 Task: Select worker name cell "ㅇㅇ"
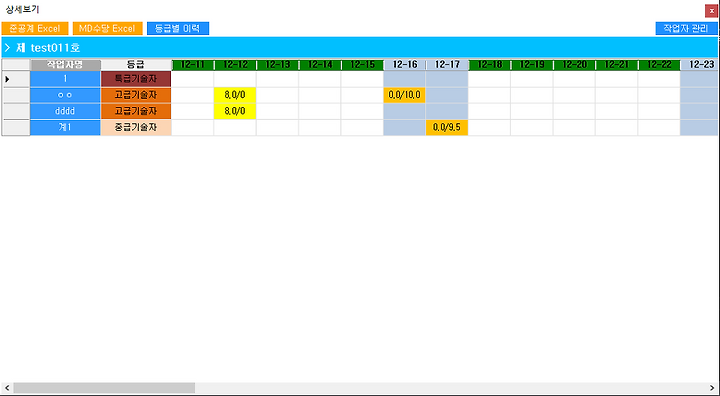pos(65,95)
